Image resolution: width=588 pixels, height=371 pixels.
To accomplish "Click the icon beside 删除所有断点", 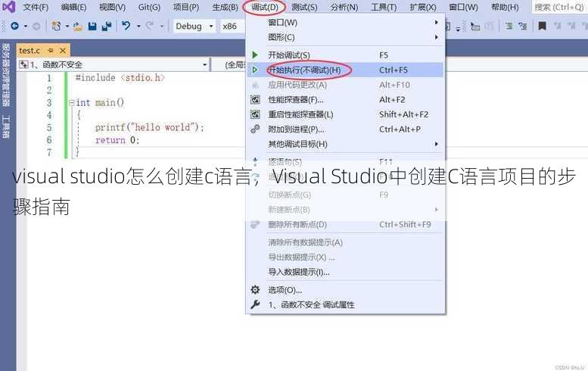I will [x=255, y=224].
